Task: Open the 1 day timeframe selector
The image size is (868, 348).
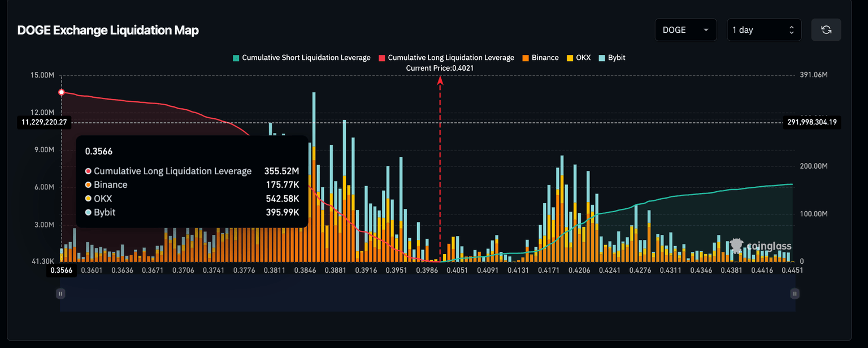Action: (x=763, y=30)
